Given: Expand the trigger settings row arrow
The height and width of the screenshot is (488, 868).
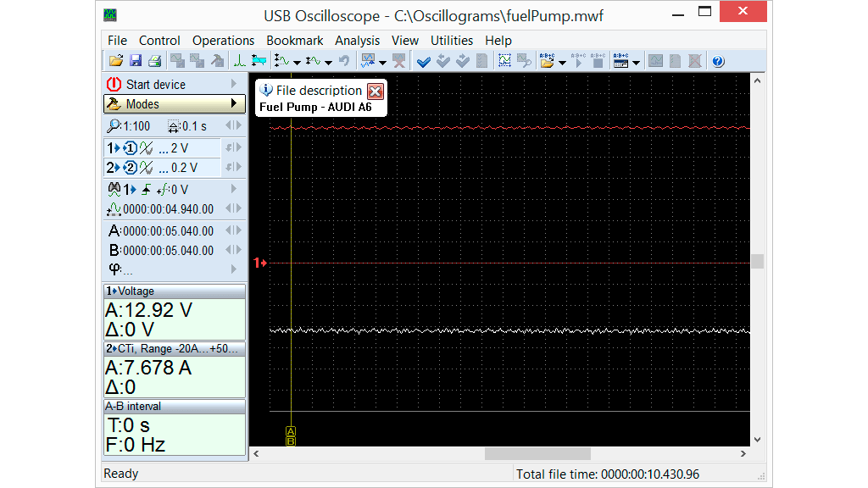Looking at the screenshot, I should coord(234,189).
